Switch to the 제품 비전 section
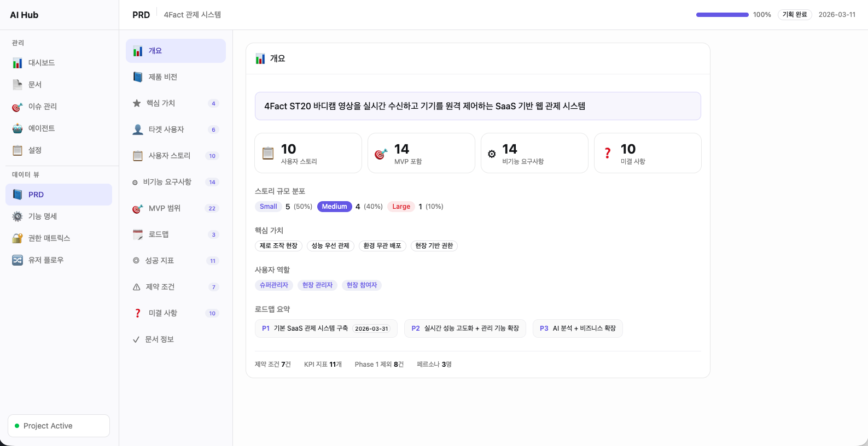 (163, 77)
